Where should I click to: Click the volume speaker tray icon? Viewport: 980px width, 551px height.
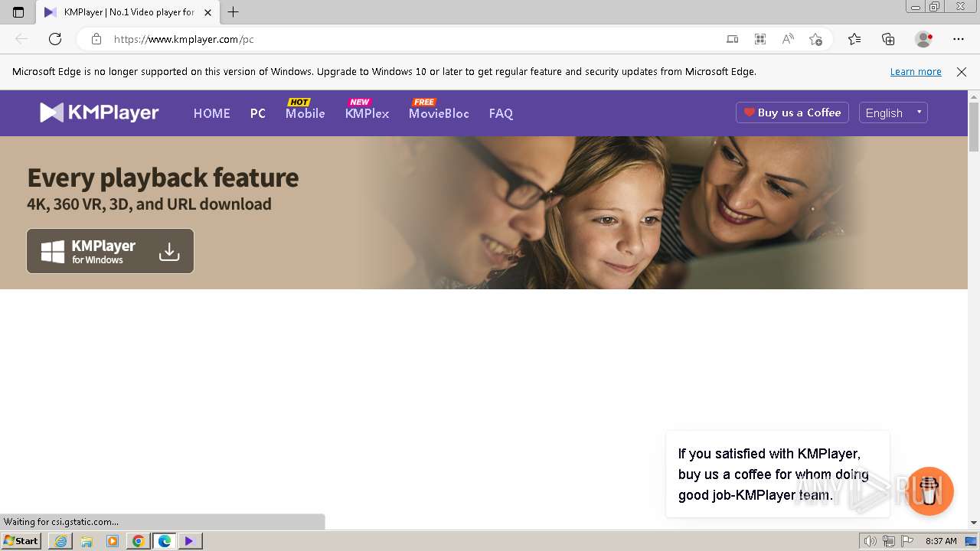[x=871, y=541]
